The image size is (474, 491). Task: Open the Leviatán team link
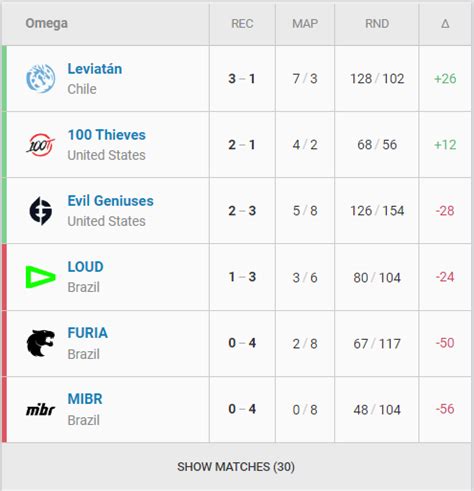[x=95, y=69]
